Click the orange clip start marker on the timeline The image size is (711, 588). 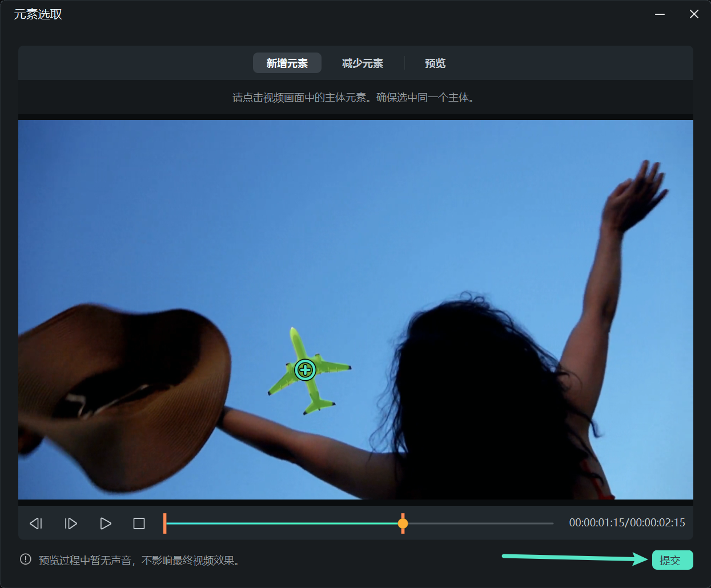point(165,523)
